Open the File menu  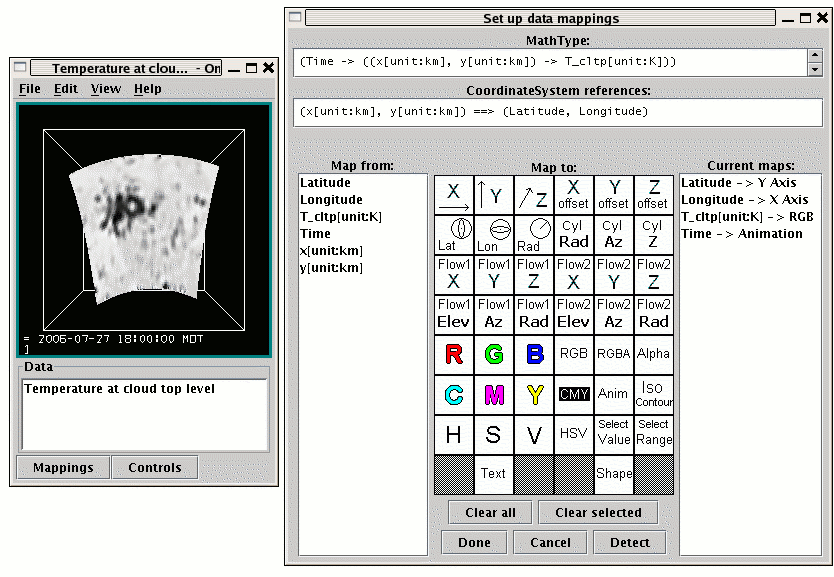(30, 89)
